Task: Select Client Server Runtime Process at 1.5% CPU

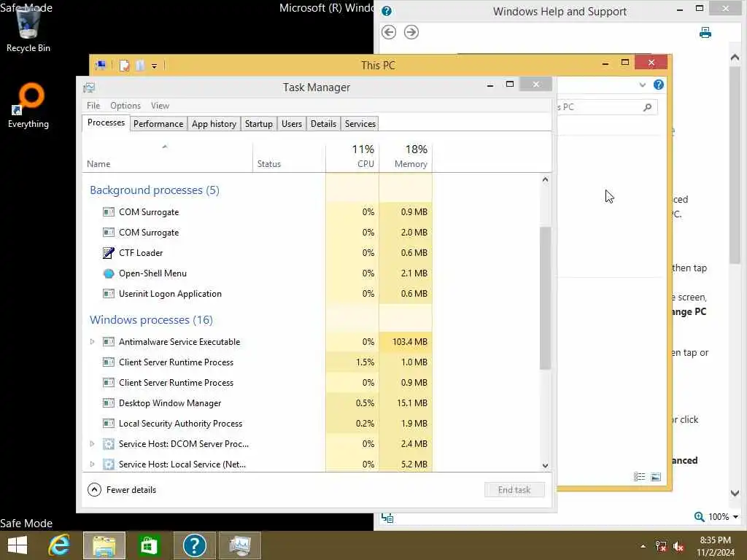Action: pyautogui.click(x=258, y=362)
